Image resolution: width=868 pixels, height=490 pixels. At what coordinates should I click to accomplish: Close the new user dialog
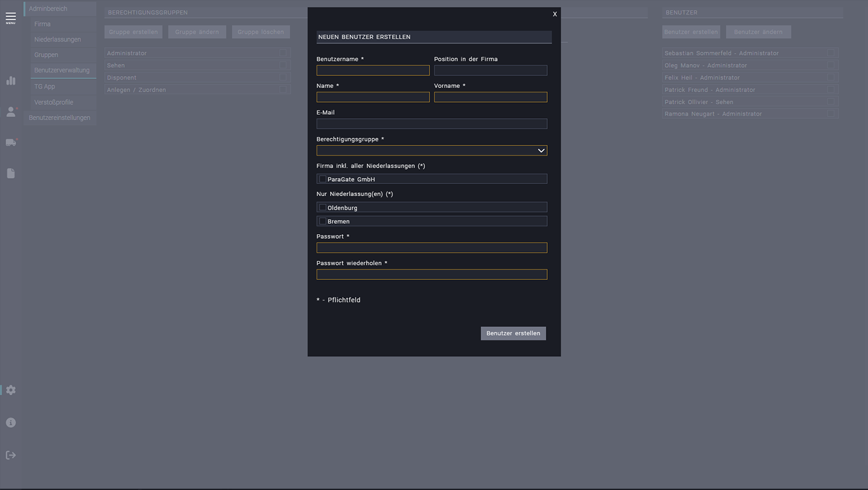pos(554,14)
